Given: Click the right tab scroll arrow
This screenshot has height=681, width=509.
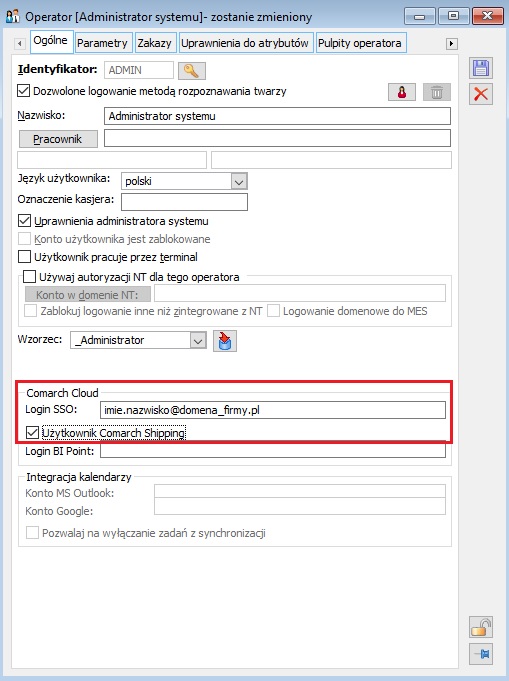Looking at the screenshot, I should click(452, 43).
